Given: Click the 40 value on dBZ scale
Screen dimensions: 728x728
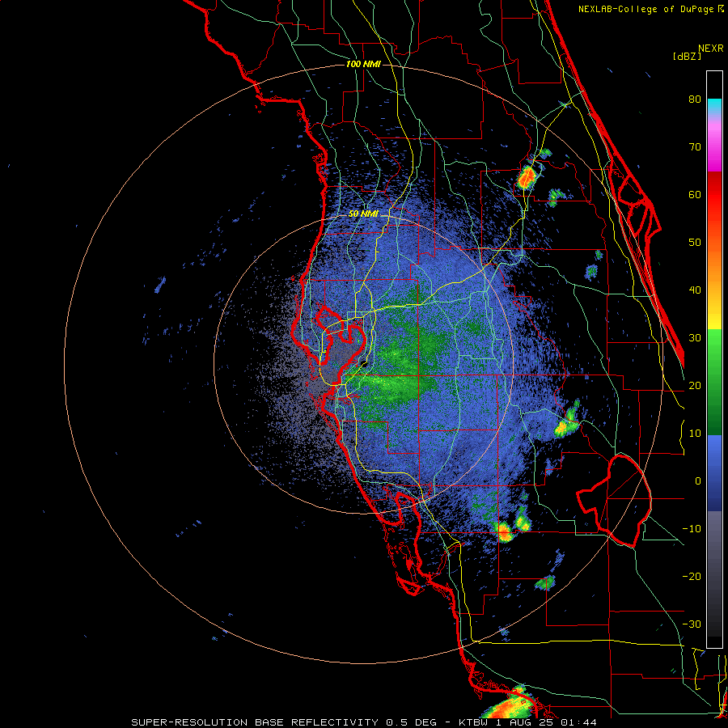Looking at the screenshot, I should [x=695, y=290].
